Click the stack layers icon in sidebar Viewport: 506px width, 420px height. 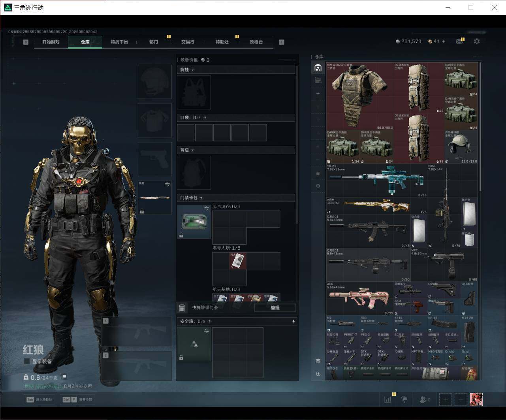pyautogui.click(x=318, y=361)
